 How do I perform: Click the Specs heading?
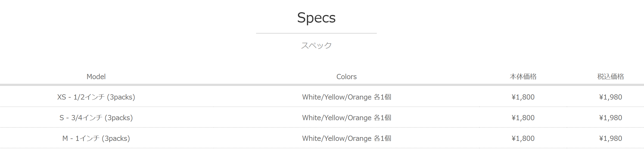(x=316, y=18)
